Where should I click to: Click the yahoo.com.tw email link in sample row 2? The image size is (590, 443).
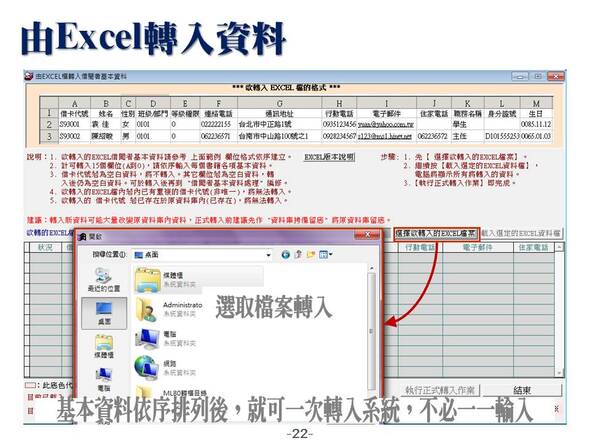(x=385, y=124)
